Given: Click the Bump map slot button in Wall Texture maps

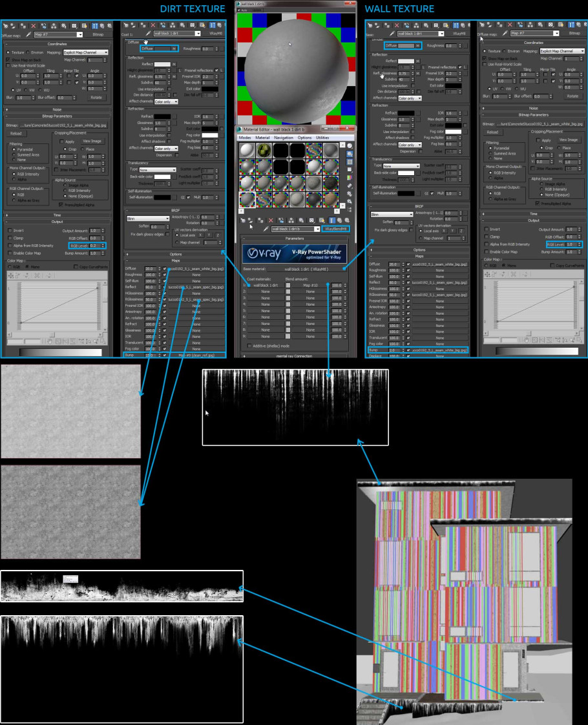Looking at the screenshot, I should tap(439, 350).
